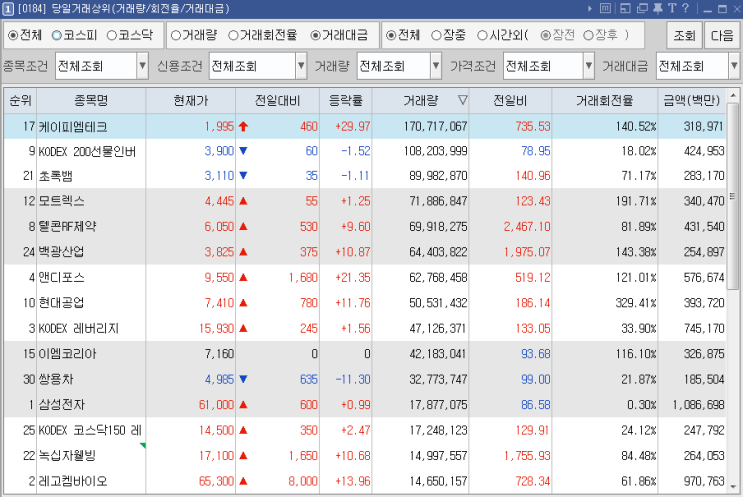Select the 거래회전율 radio button
The width and height of the screenshot is (743, 497).
pyautogui.click(x=233, y=35)
